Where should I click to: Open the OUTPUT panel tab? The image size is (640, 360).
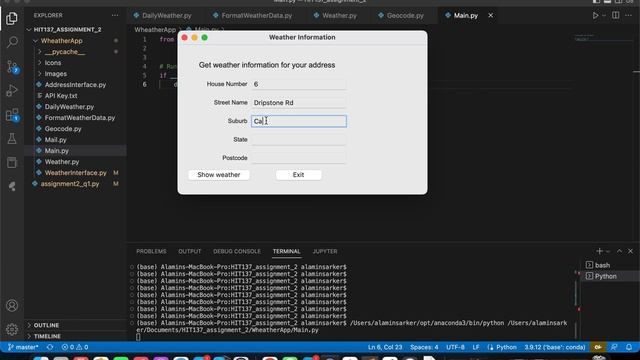click(x=189, y=251)
